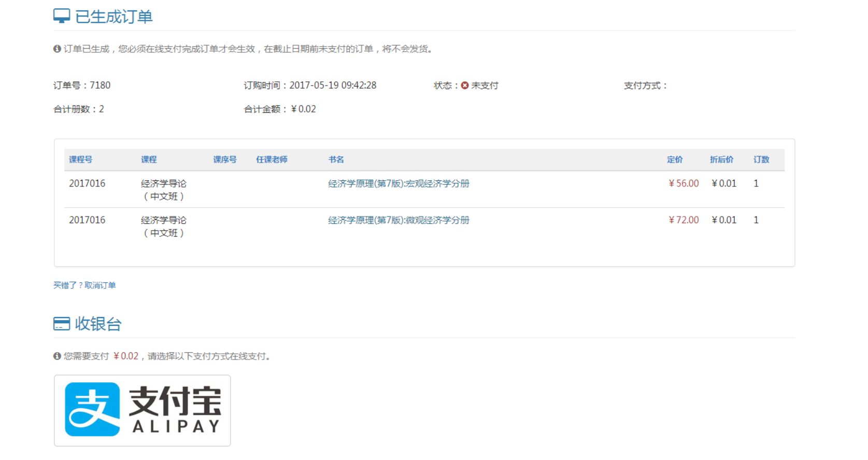
Task: Click the 买错了？取消订单 link
Action: coord(84,285)
